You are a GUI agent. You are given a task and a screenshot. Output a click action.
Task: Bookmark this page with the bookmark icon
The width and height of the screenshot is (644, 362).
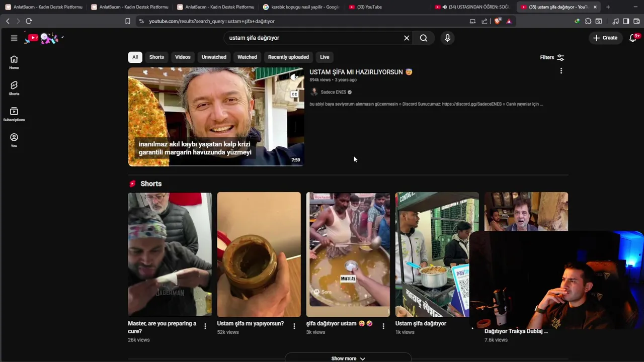click(128, 21)
